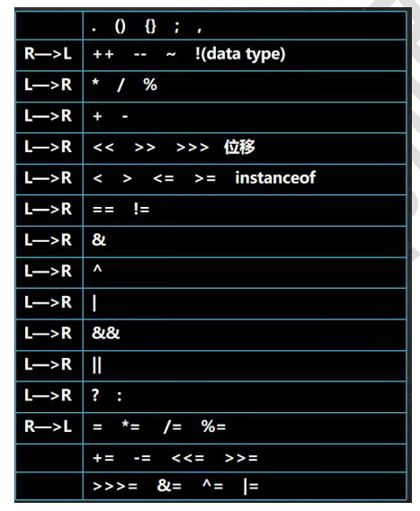The height and width of the screenshot is (511, 420).
Task: Select the >>>= assignment operator
Action: [115, 486]
